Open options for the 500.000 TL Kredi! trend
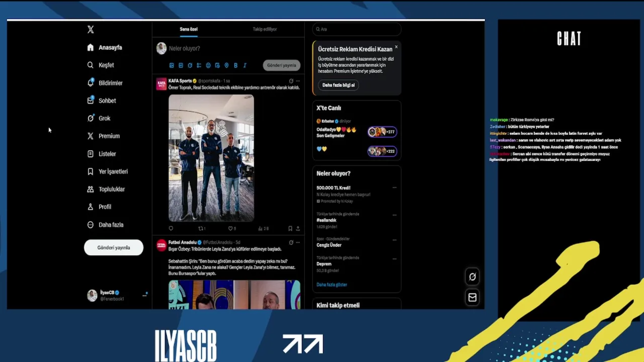 coord(394,188)
